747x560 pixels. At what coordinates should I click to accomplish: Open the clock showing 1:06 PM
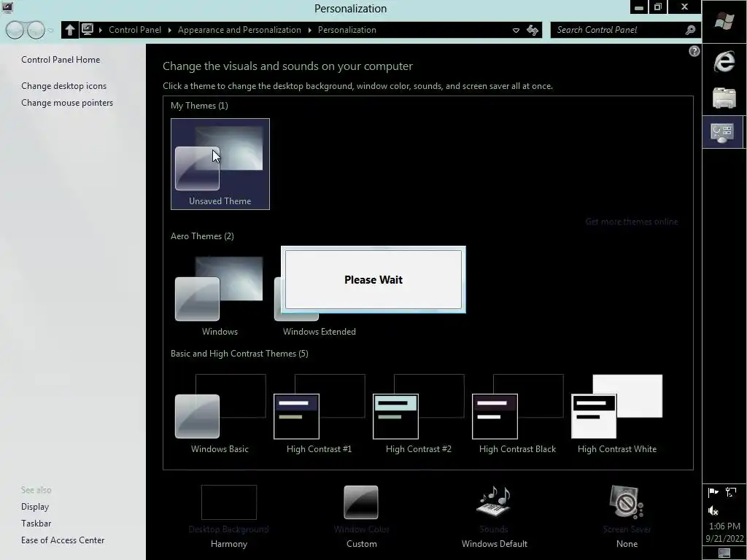tap(724, 532)
